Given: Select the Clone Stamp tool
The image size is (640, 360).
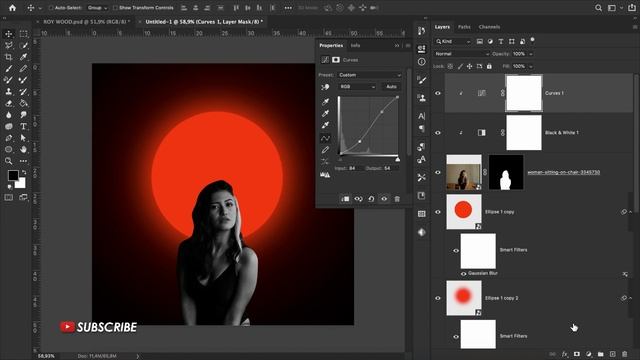Looking at the screenshot, I should (9, 91).
